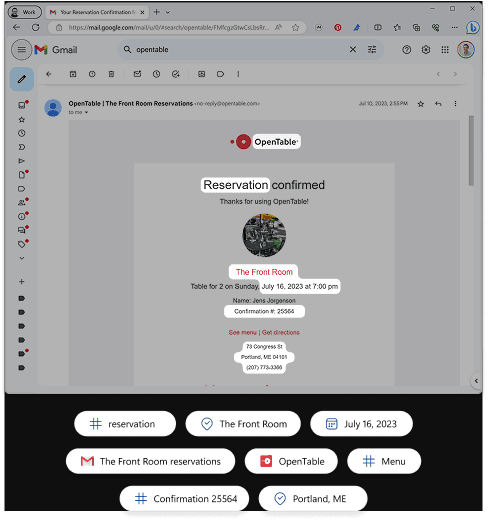Open Starred in the left sidebar
The height and width of the screenshot is (521, 488).
pos(22,119)
